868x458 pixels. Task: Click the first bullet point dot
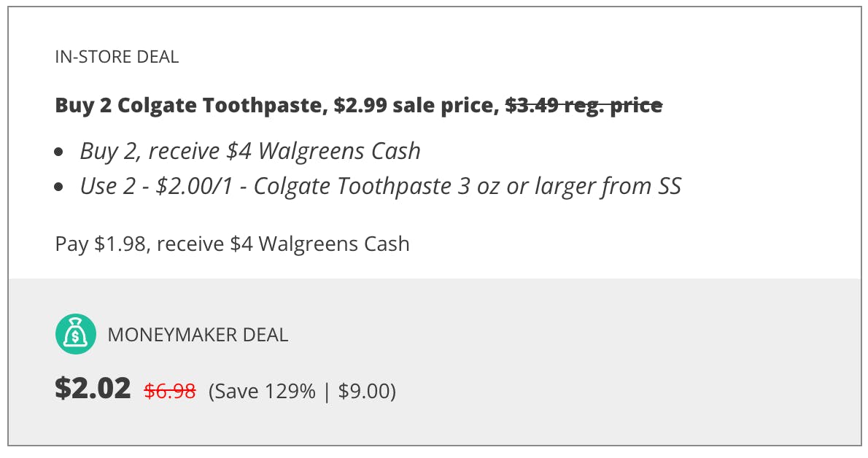tap(59, 152)
